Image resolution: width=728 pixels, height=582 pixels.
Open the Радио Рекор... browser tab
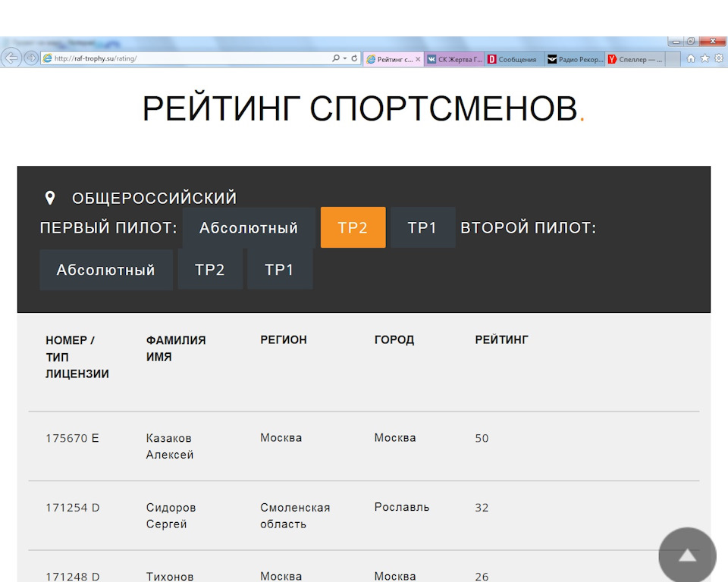pos(576,59)
